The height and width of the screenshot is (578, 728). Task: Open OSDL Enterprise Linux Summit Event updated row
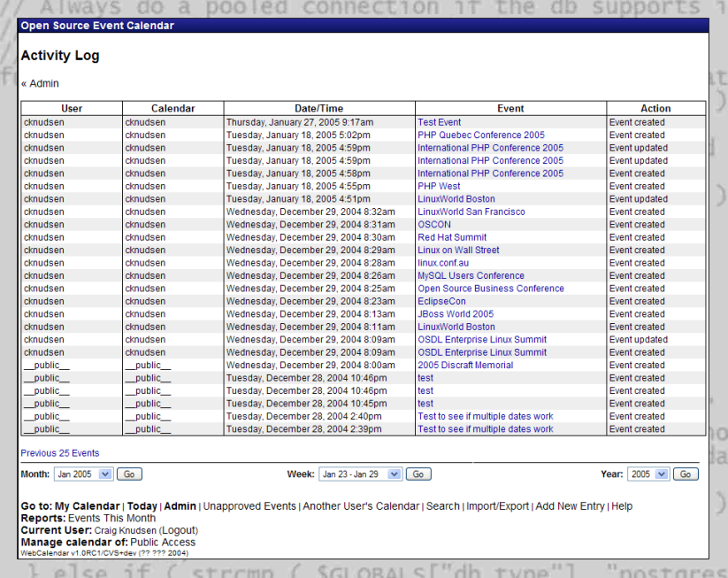482,340
